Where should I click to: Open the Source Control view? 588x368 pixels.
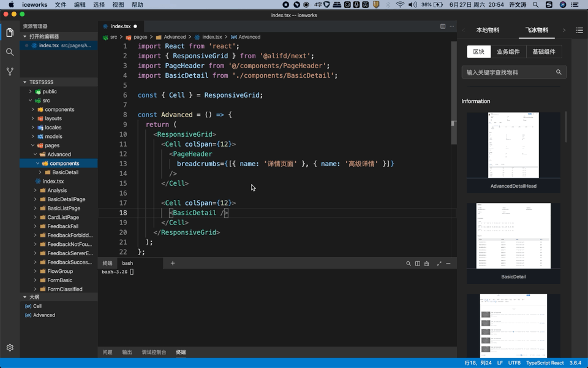pyautogui.click(x=10, y=72)
